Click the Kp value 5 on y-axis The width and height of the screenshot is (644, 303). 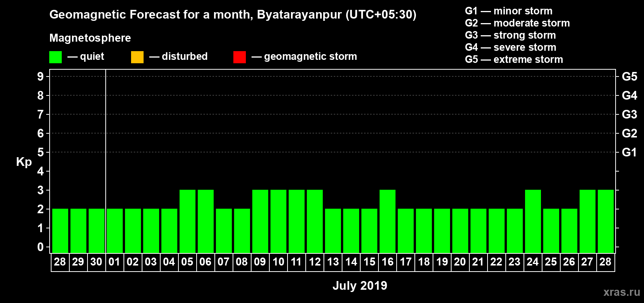[41, 152]
